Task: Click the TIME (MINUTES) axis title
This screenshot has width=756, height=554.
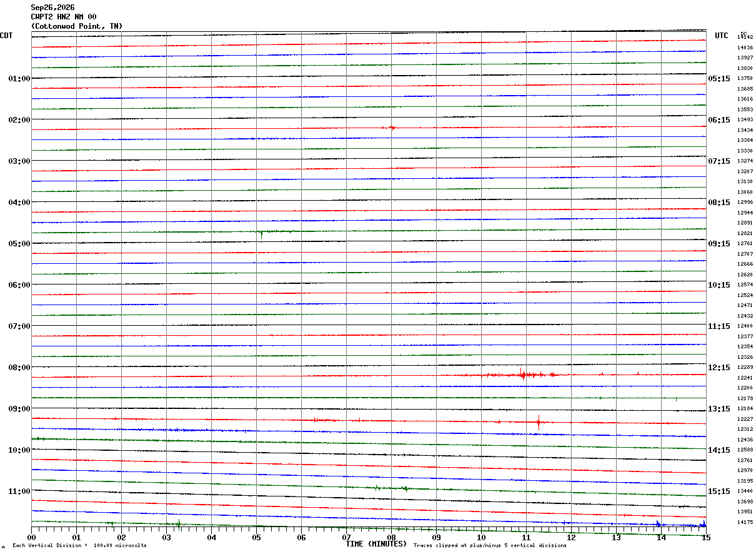Action: [x=376, y=544]
